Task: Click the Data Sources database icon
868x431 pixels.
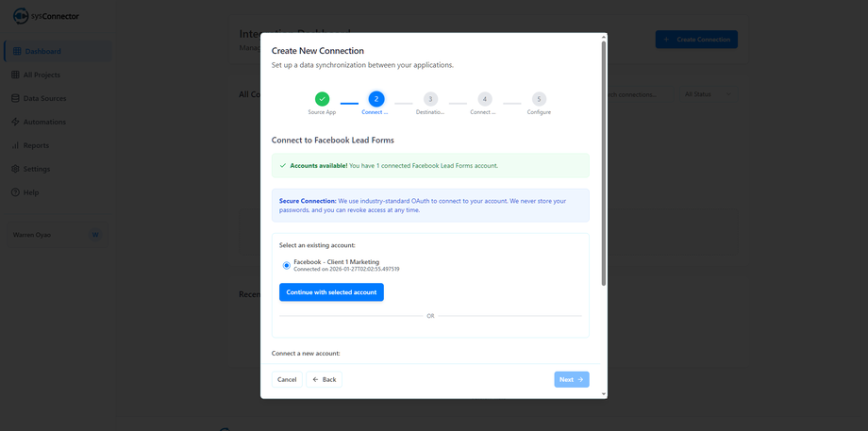Action: point(15,98)
